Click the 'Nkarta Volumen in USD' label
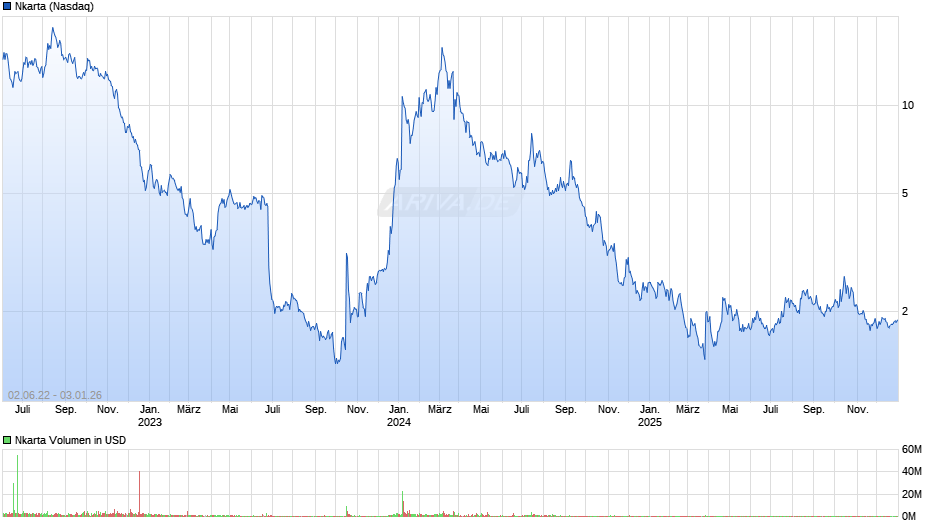Screen dimensions: 940x526 pyautogui.click(x=71, y=440)
